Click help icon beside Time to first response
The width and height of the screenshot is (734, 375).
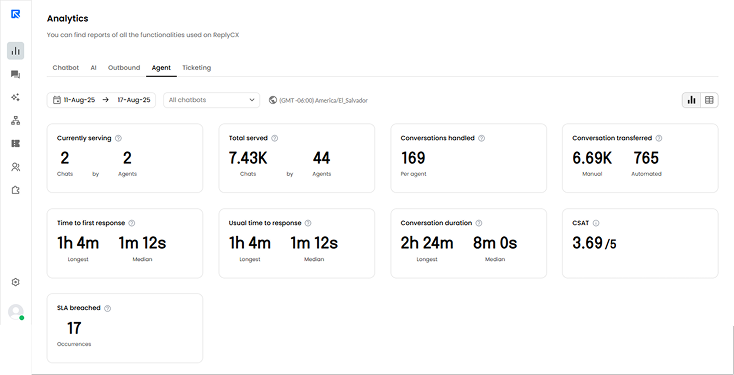pos(132,223)
